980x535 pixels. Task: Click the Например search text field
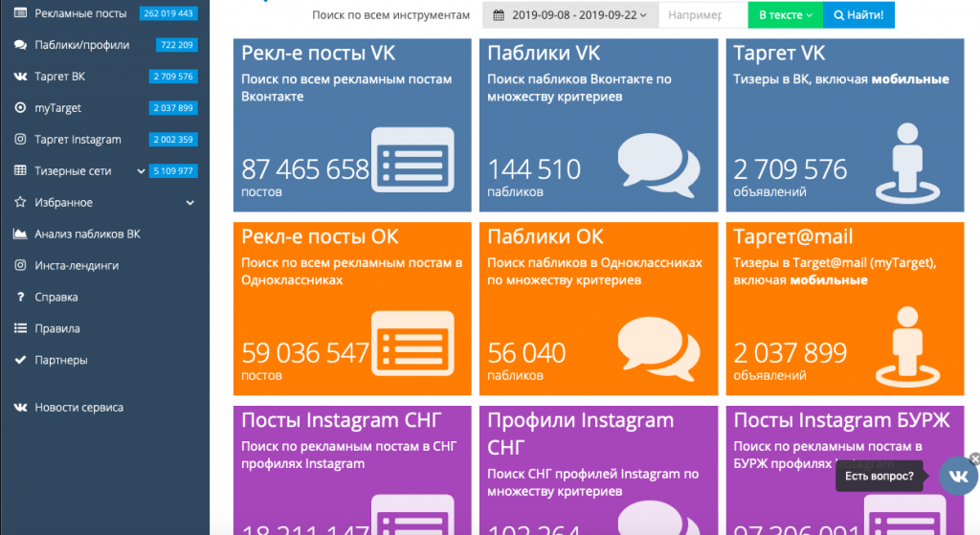[x=703, y=15]
